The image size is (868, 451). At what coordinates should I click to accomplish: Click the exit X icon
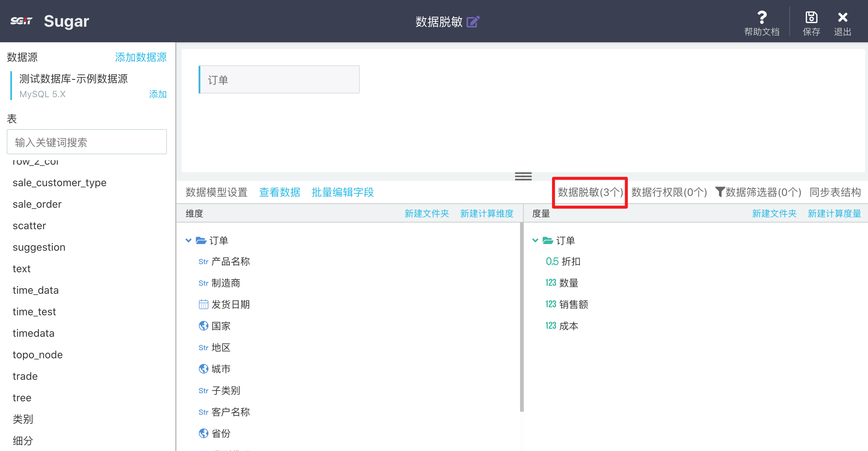pyautogui.click(x=842, y=17)
